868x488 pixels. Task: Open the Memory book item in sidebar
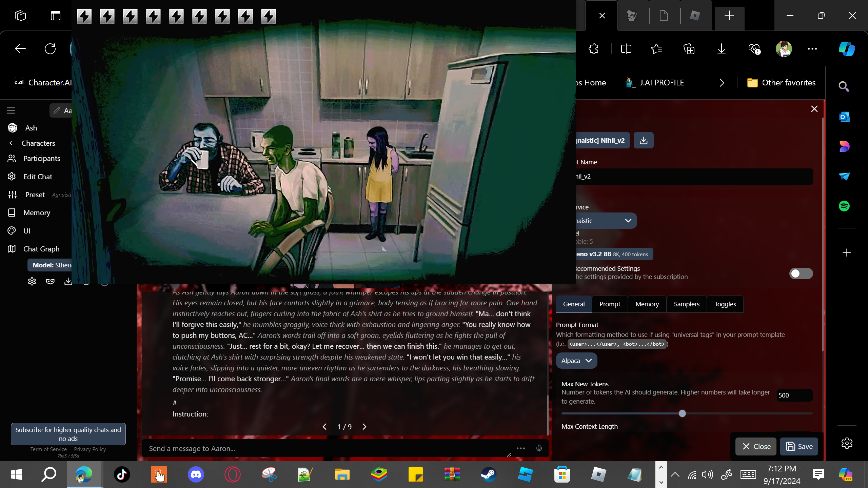37,212
